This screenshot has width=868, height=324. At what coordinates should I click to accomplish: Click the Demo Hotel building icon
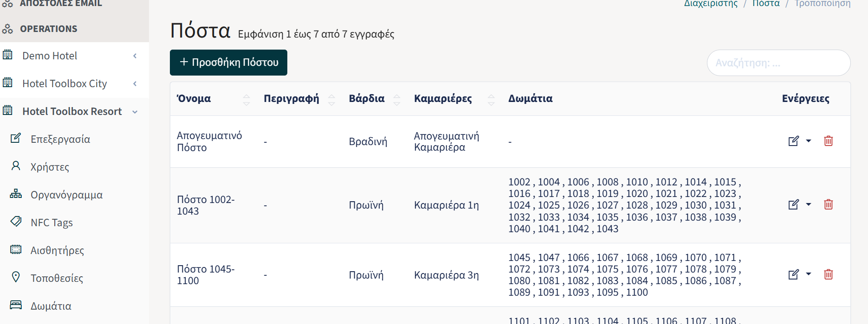click(x=7, y=55)
